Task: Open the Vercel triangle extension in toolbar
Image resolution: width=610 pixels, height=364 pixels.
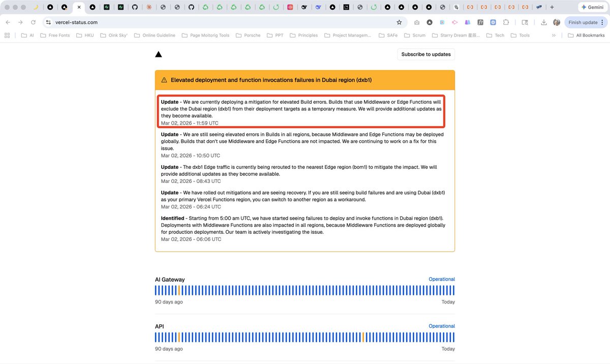Action: 430,22
